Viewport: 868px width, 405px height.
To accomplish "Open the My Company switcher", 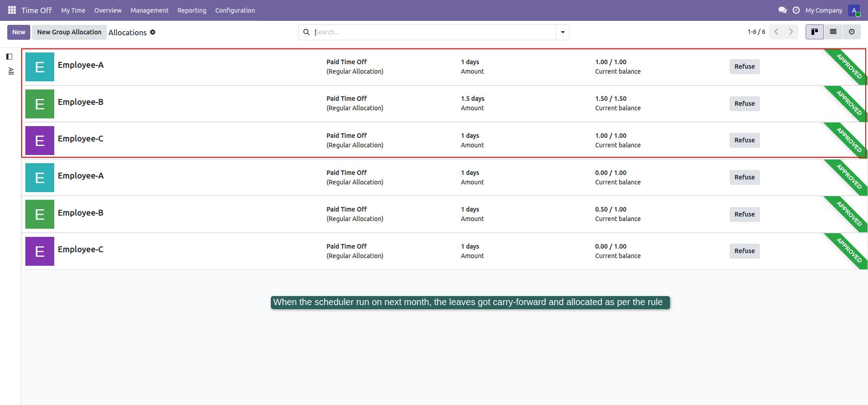I will [x=824, y=10].
